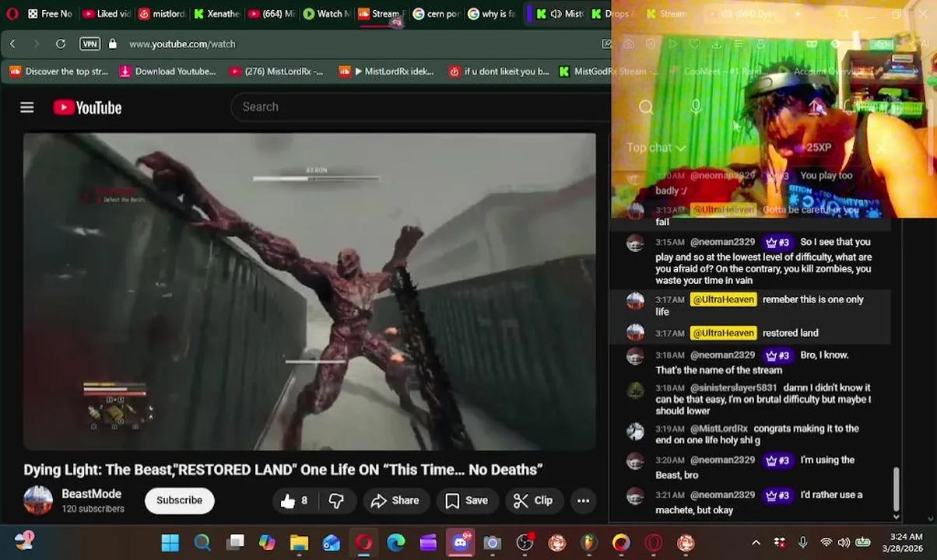
Task: Switch to the 'Watch M' browser tab
Action: 328,13
